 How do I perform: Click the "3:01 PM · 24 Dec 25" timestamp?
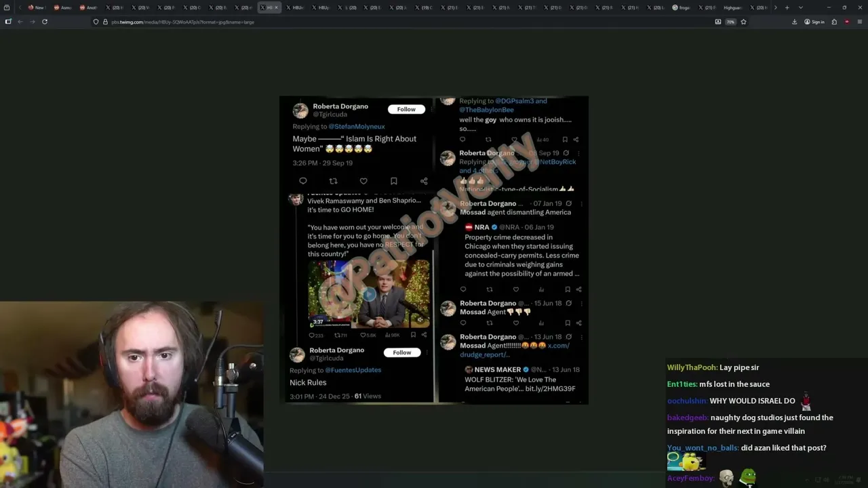320,396
